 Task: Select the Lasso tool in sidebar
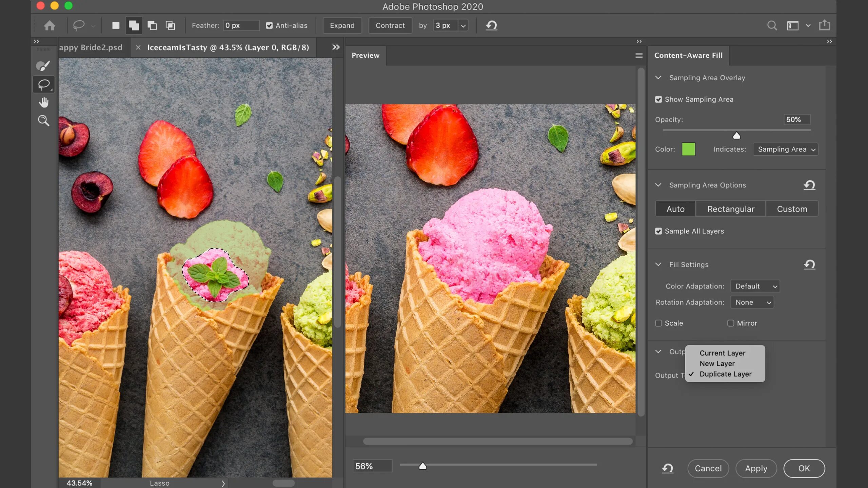coord(44,84)
